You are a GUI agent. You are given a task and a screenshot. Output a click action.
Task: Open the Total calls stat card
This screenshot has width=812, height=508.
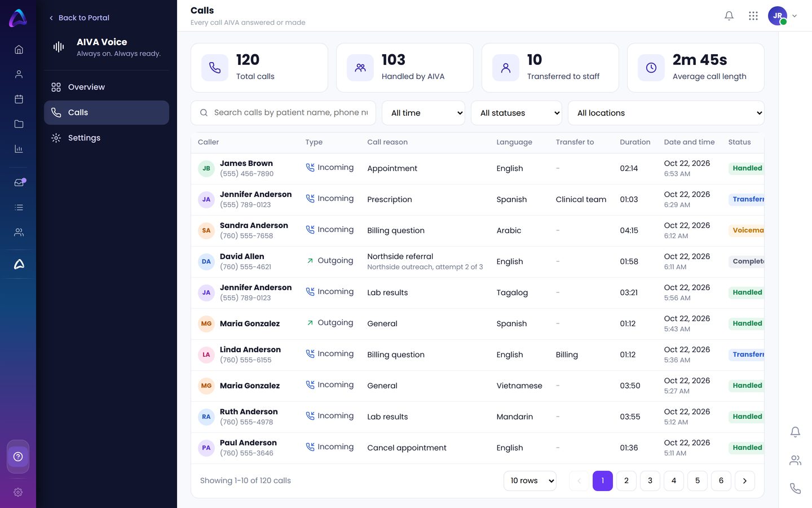tap(259, 68)
